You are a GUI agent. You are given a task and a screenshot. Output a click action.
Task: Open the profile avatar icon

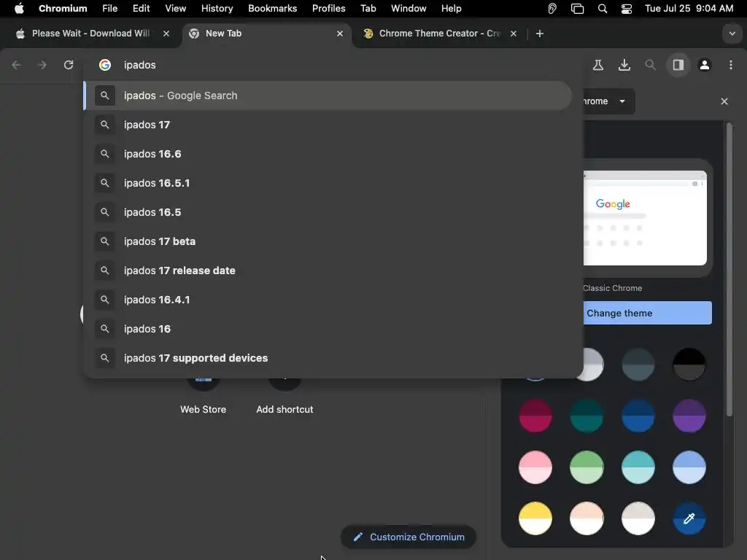point(705,65)
